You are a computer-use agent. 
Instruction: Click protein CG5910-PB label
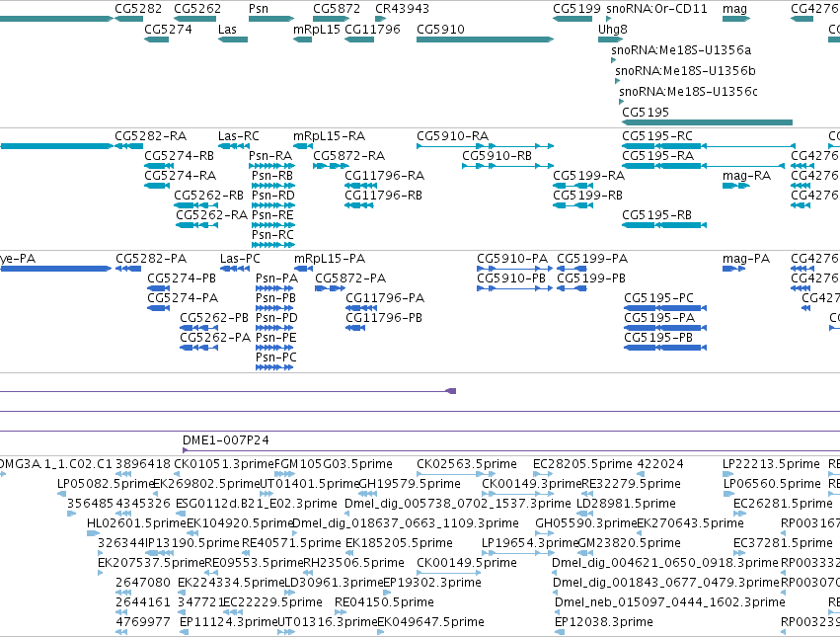(511, 279)
